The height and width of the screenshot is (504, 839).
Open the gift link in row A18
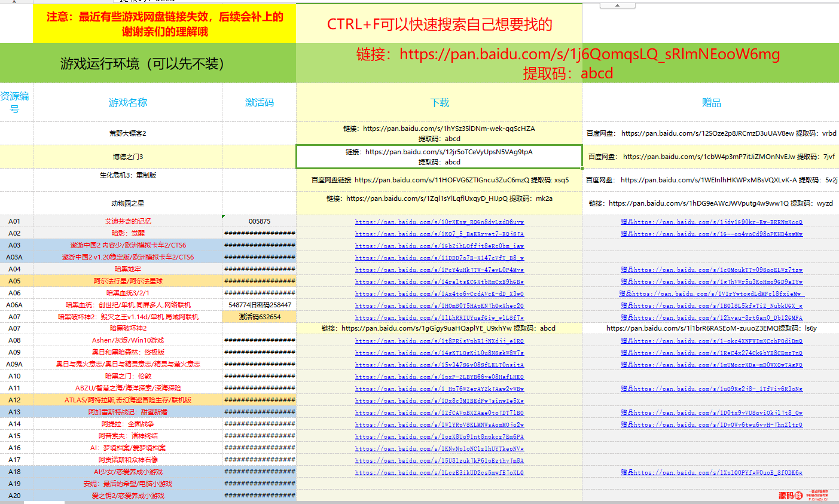pyautogui.click(x=712, y=472)
